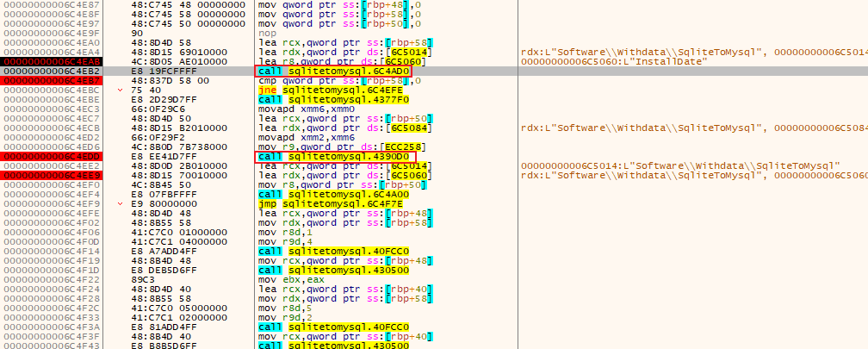868x349 pixels.
Task: Click the comment on the 6C4ECB row
Action: pos(694,128)
